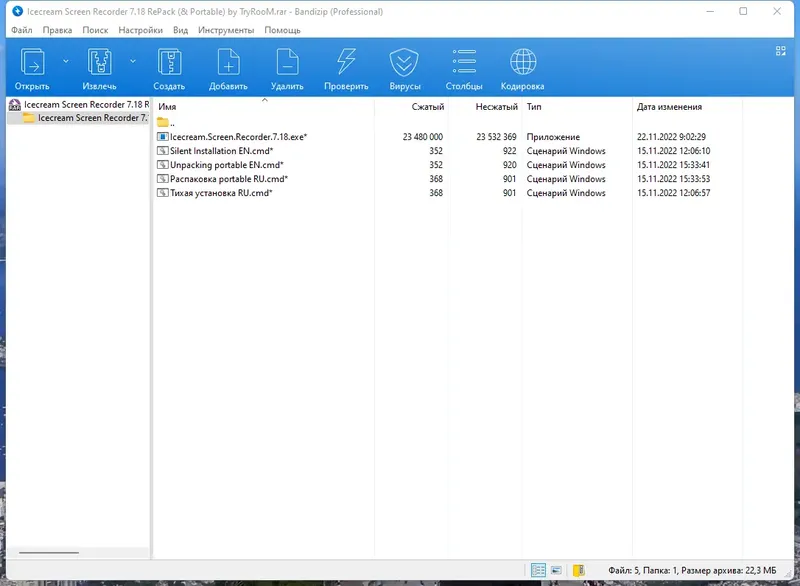The height and width of the screenshot is (586, 800).
Task: Click the Добавить files icon
Action: pyautogui.click(x=228, y=62)
